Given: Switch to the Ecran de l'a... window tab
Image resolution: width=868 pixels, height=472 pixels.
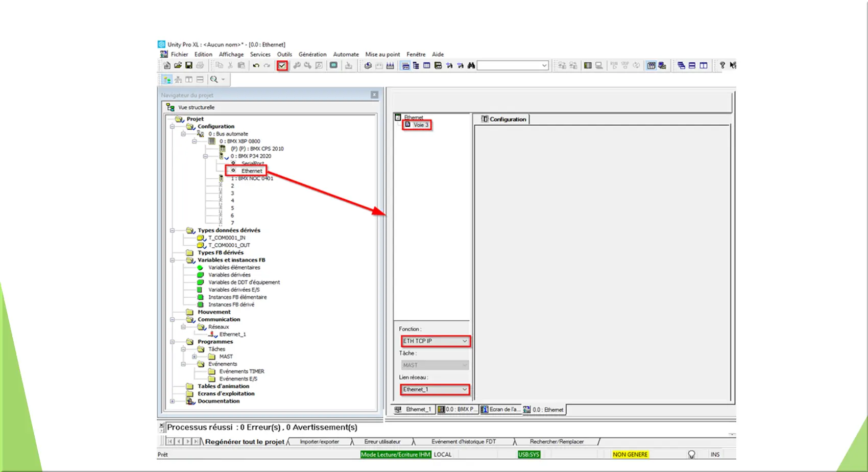Looking at the screenshot, I should click(500, 409).
